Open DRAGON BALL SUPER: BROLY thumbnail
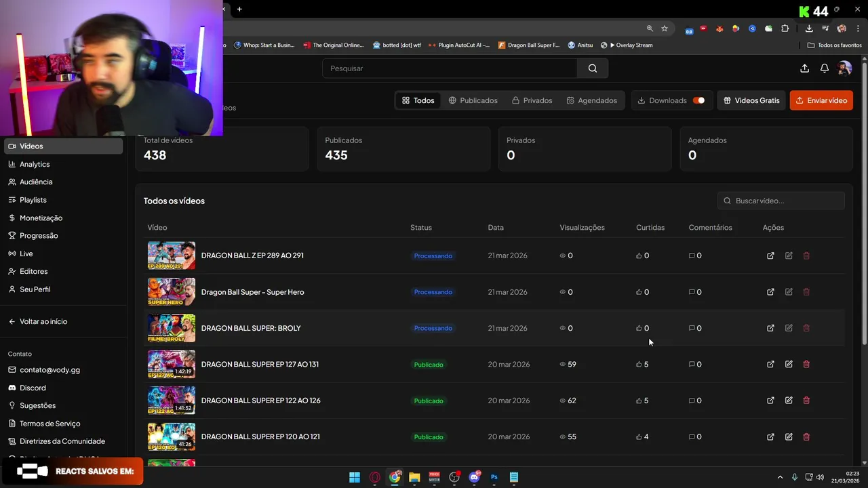 (x=172, y=328)
